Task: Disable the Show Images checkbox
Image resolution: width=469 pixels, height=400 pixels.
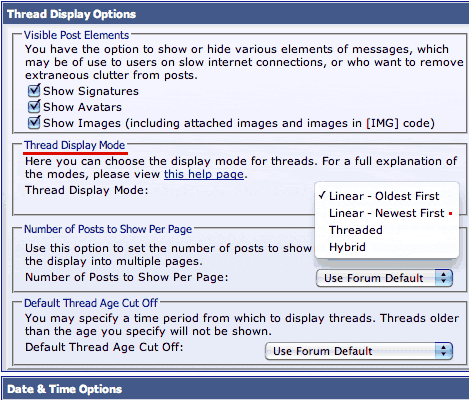Action: [x=34, y=123]
